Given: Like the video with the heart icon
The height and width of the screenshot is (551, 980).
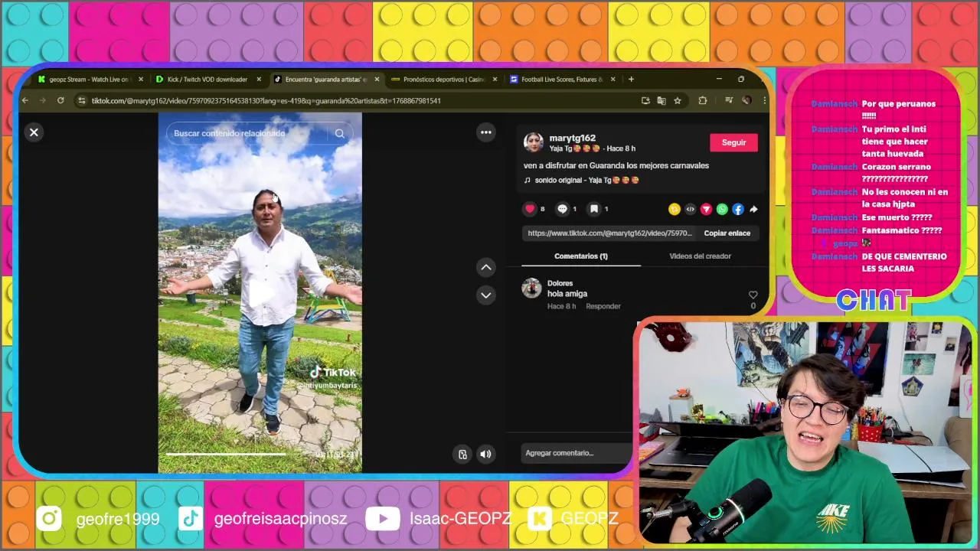Looking at the screenshot, I should click(x=530, y=209).
